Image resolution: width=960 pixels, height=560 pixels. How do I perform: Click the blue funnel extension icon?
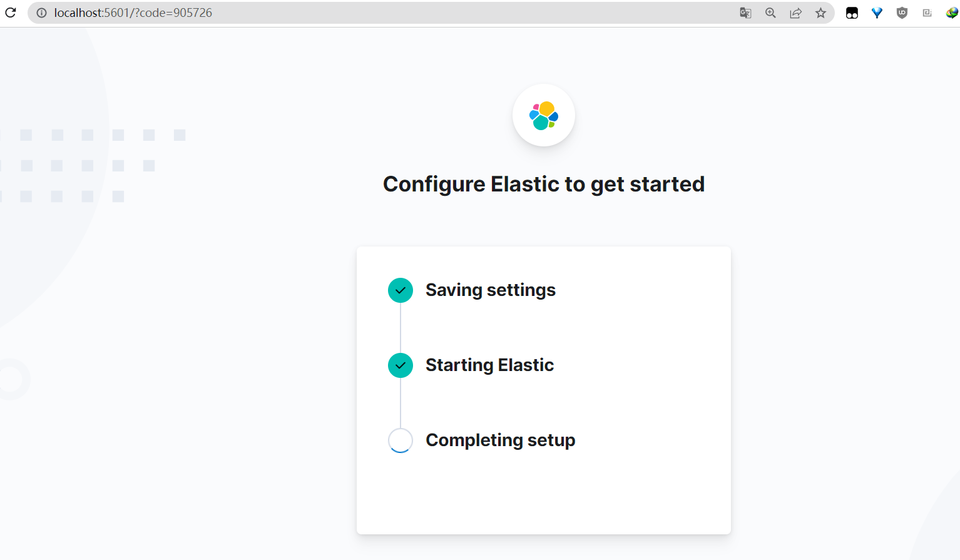point(877,13)
